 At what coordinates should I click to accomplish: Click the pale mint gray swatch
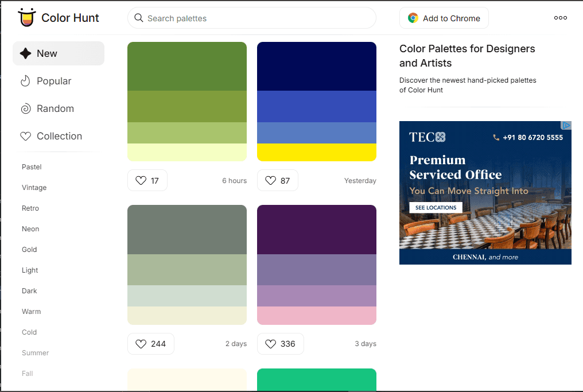click(187, 296)
